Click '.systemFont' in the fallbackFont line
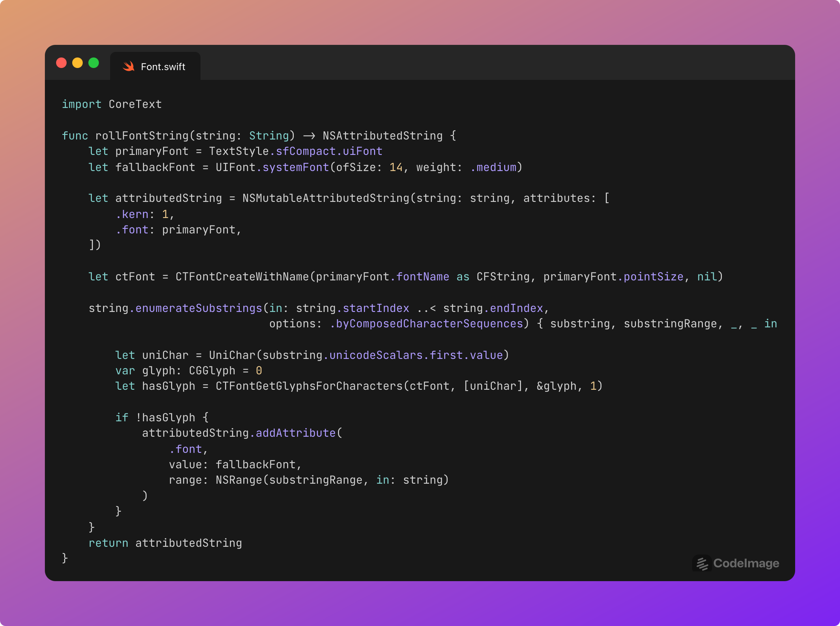The width and height of the screenshot is (840, 626). click(293, 167)
